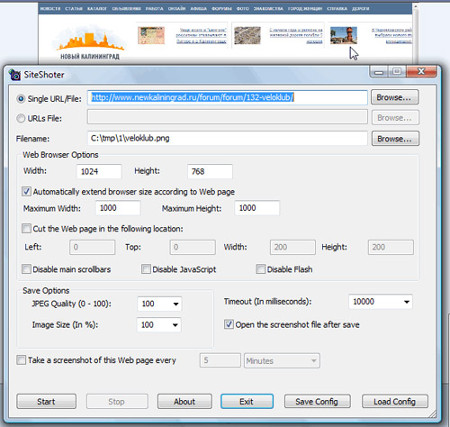Open the About dialog button
This screenshot has height=427, width=450.
(x=184, y=401)
